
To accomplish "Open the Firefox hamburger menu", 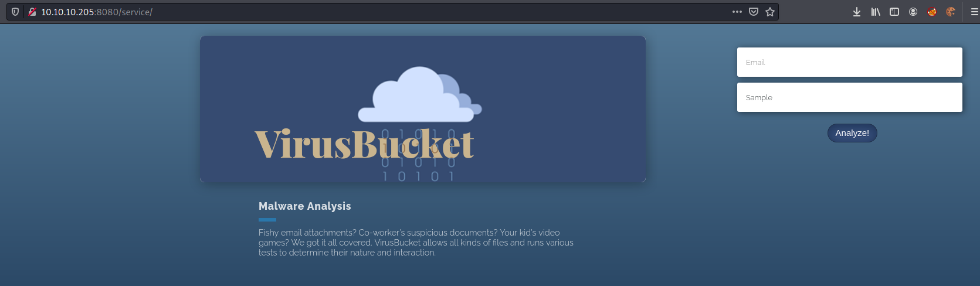I will 974,12.
